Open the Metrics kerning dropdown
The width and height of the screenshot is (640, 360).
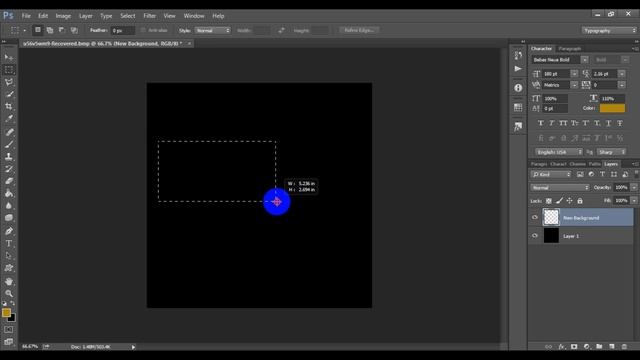(574, 85)
